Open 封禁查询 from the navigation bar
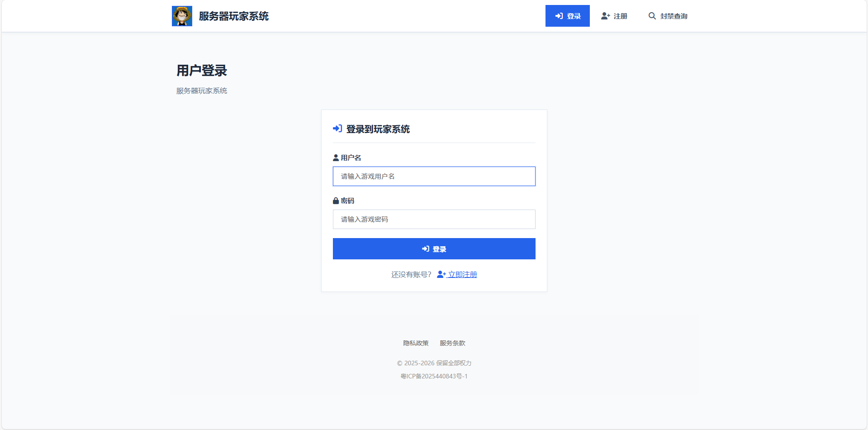The image size is (868, 430). (x=673, y=16)
